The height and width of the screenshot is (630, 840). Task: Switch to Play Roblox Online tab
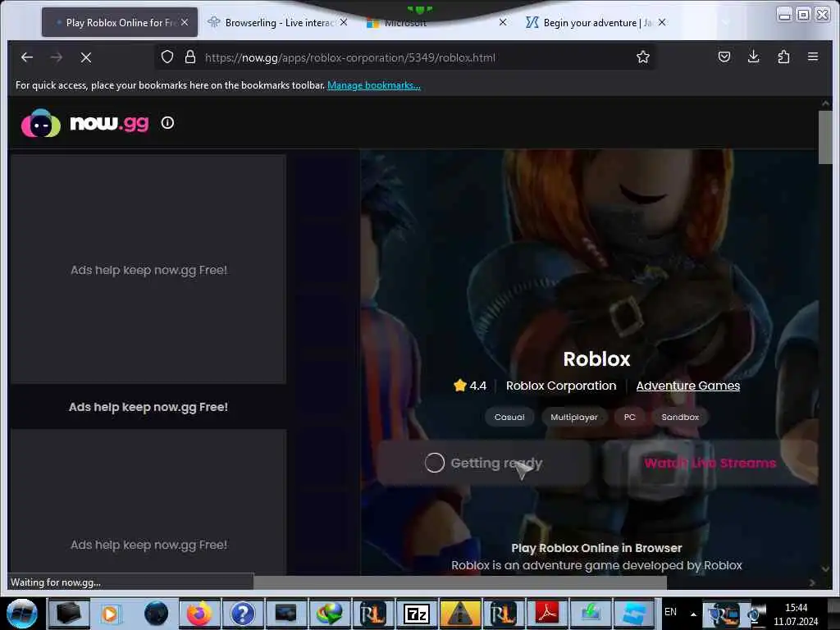click(120, 22)
